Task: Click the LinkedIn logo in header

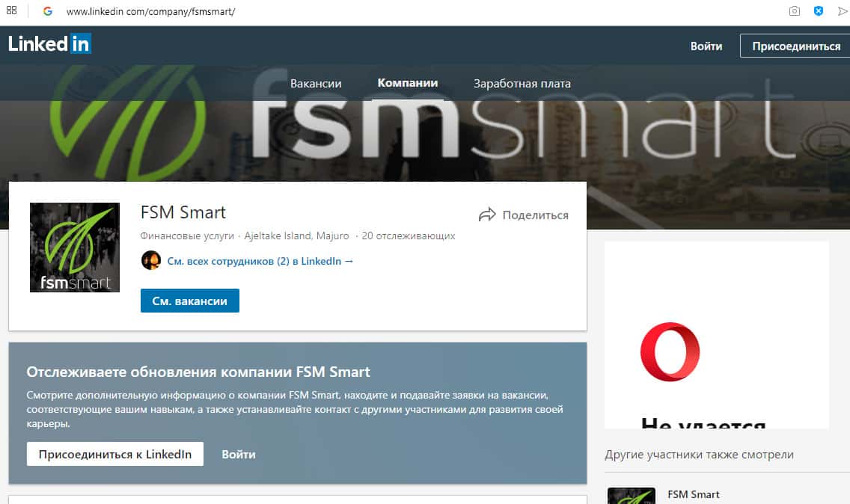Action: (49, 43)
